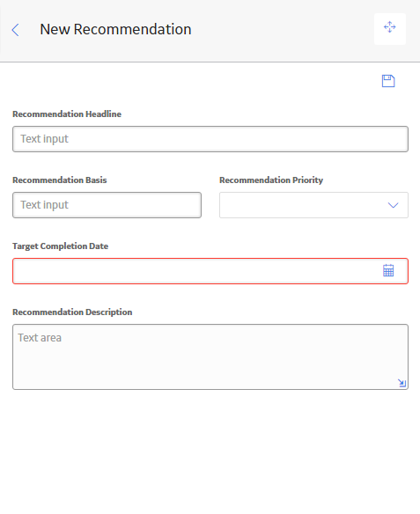Click into the Recommendation Description text area
This screenshot has height=514, width=420.
tap(210, 357)
